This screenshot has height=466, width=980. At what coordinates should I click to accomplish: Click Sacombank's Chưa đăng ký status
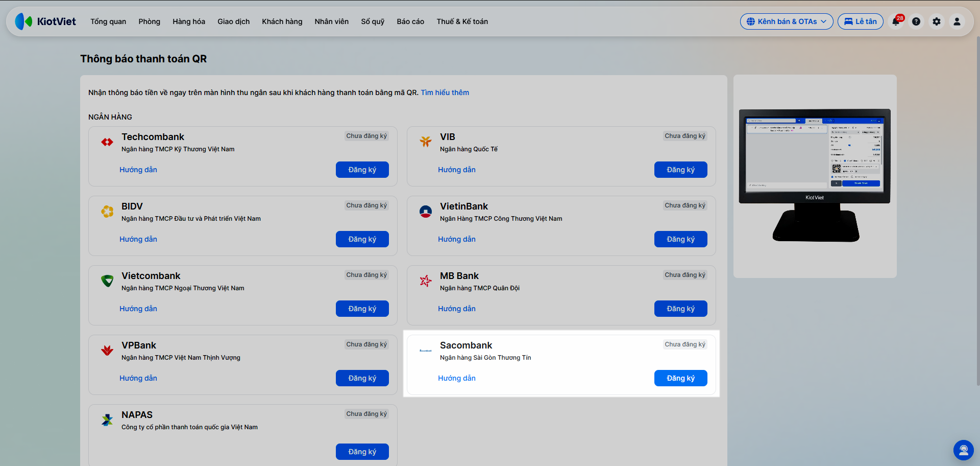click(685, 344)
